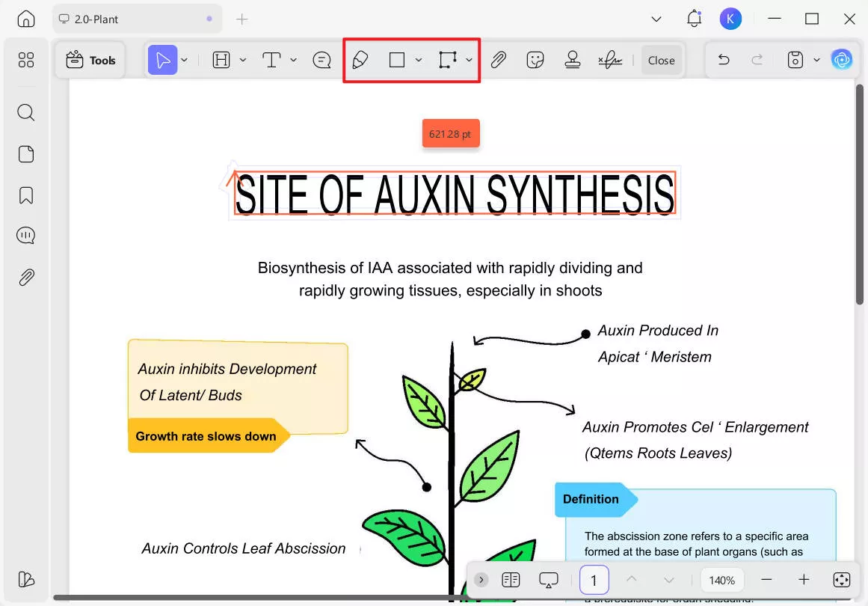Click the Close button to exit editing
Viewport: 868px width, 606px height.
point(661,60)
